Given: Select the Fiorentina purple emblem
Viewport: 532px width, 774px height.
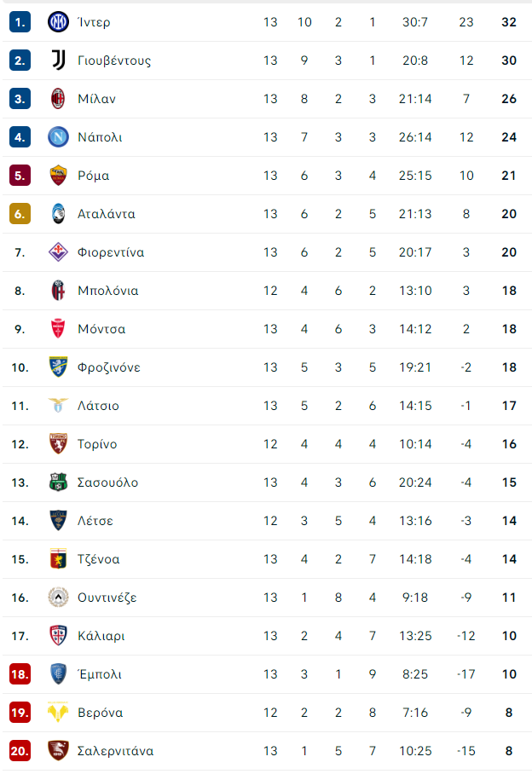Looking at the screenshot, I should (58, 252).
